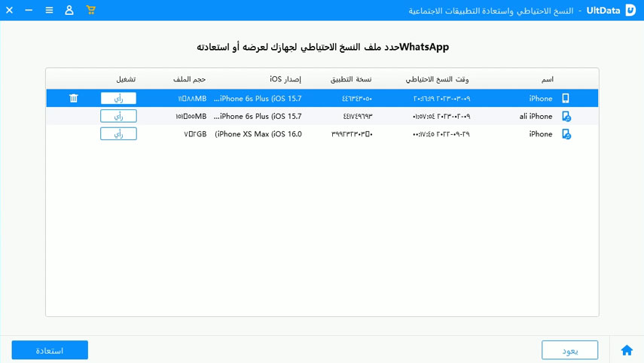Select iPhone name in highlighted first row

pos(541,99)
